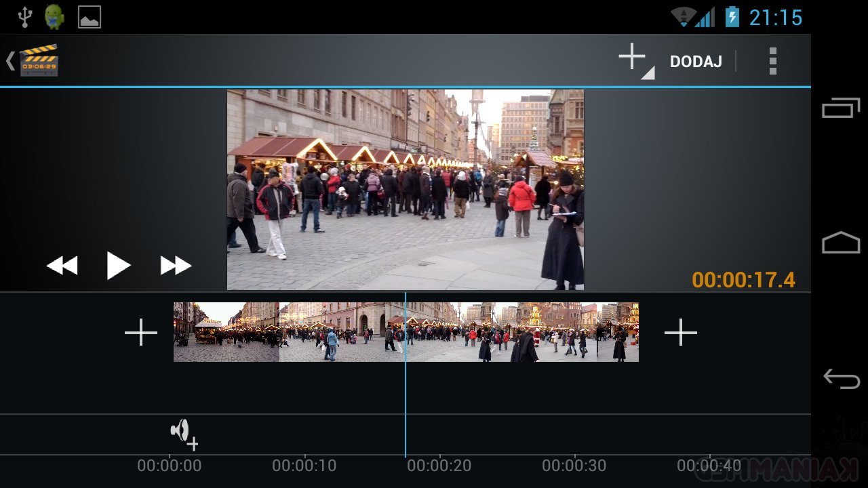Screen dimensions: 868x488
Task: Click the rewind button
Action: pos(62,266)
